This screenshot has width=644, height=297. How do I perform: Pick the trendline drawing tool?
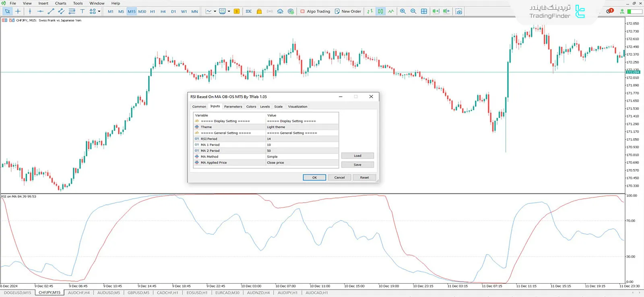tap(51, 11)
